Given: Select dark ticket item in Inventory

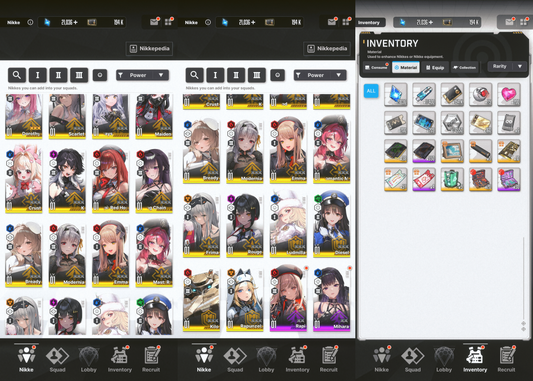Looking at the screenshot, I should point(396,122).
